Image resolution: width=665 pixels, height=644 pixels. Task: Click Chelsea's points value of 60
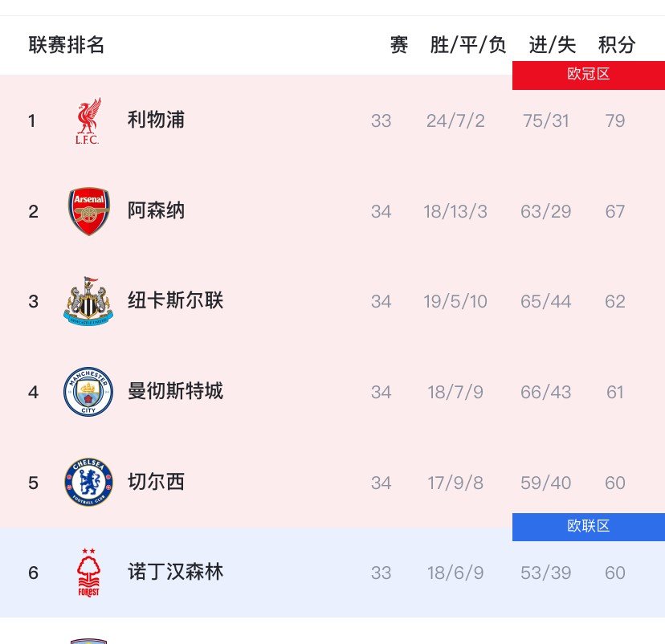(615, 483)
